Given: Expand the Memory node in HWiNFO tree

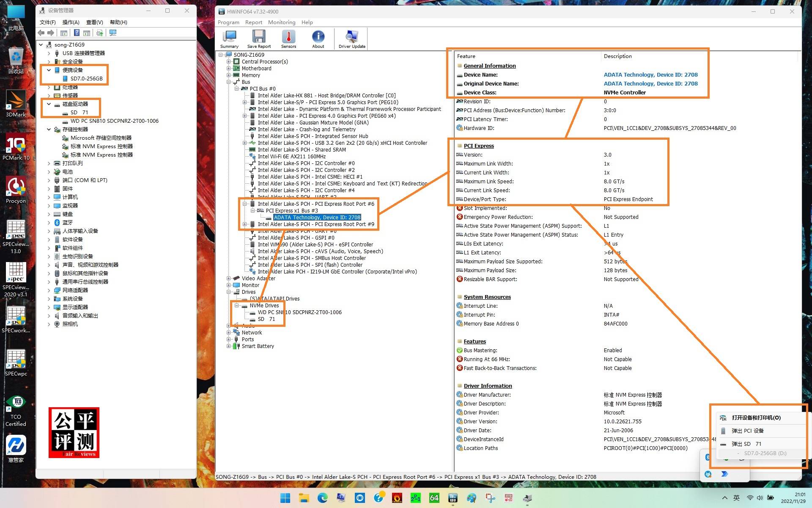Looking at the screenshot, I should pos(229,75).
